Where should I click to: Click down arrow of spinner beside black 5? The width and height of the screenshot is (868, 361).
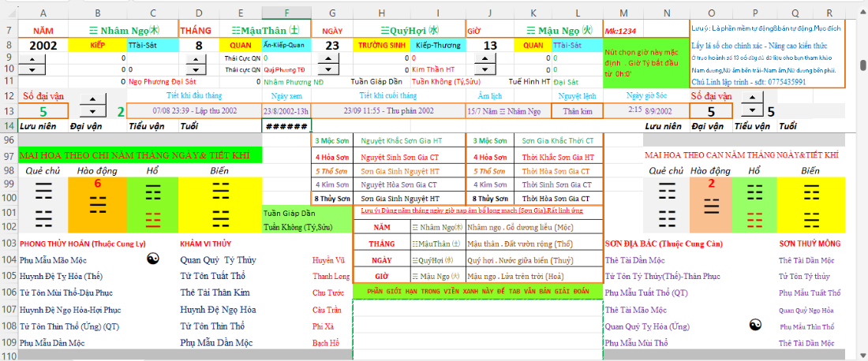[751, 110]
